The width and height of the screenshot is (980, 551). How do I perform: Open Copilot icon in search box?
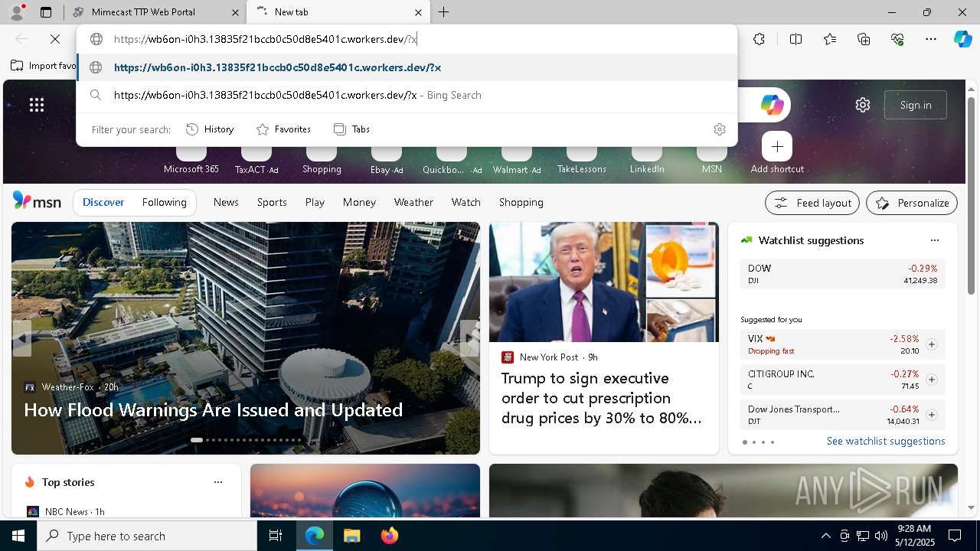(772, 105)
